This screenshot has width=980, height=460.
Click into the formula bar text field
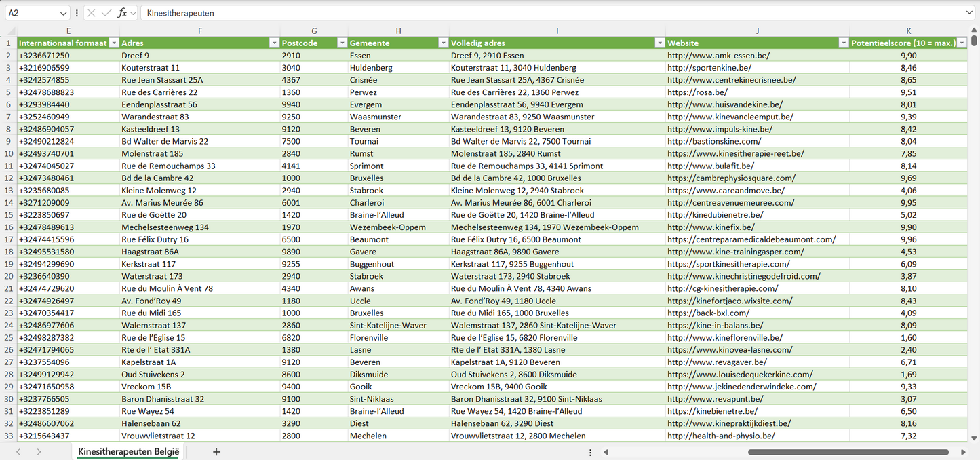pyautogui.click(x=543, y=13)
